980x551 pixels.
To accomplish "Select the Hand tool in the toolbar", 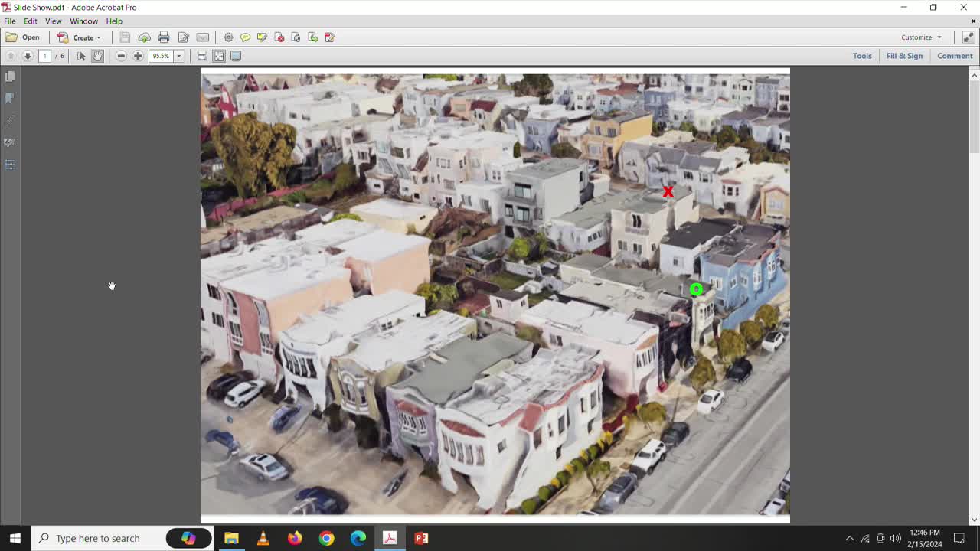I will [x=98, y=55].
